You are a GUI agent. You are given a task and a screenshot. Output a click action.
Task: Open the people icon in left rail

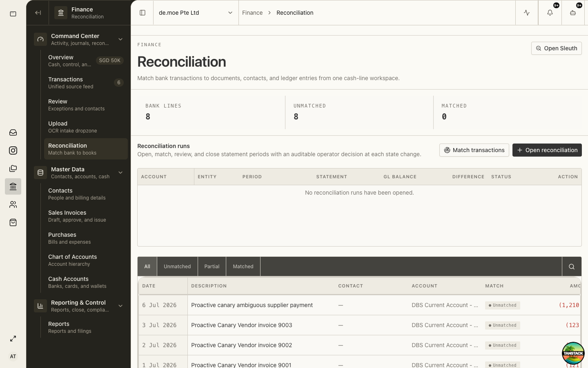pyautogui.click(x=13, y=204)
